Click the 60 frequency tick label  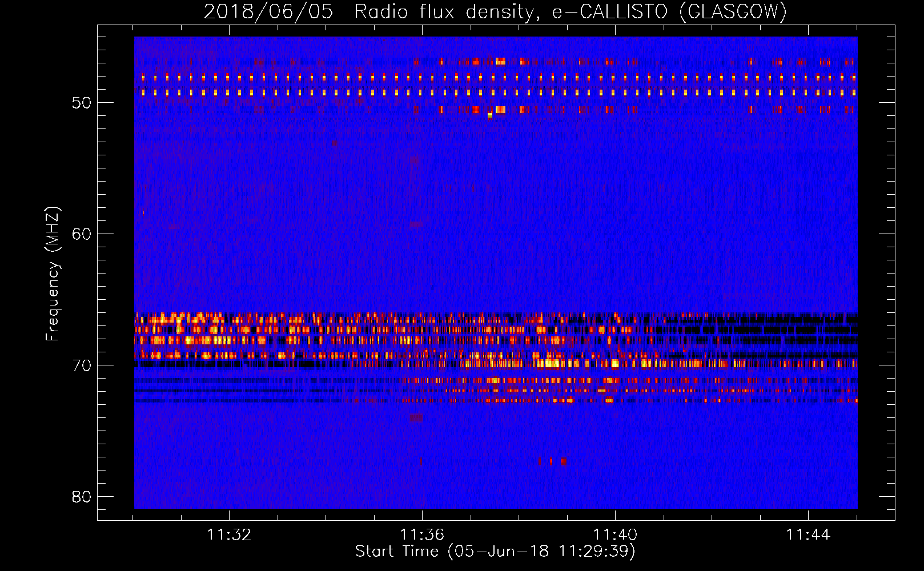(81, 234)
